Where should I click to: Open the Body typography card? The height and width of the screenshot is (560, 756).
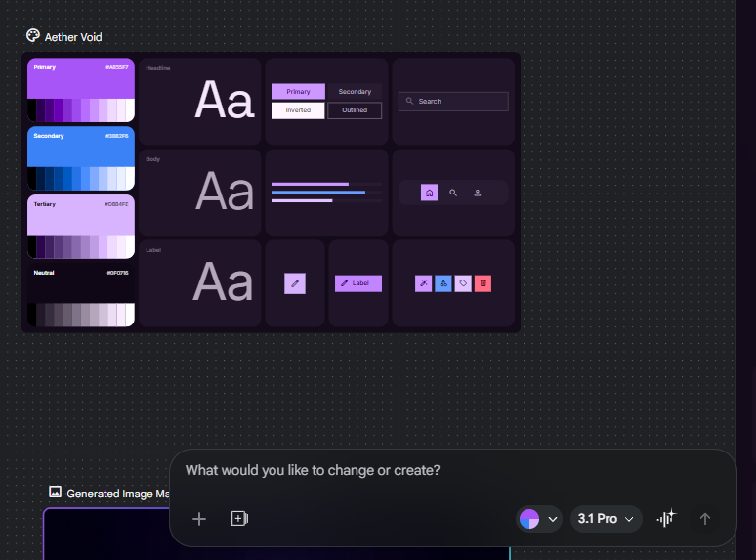pos(200,193)
